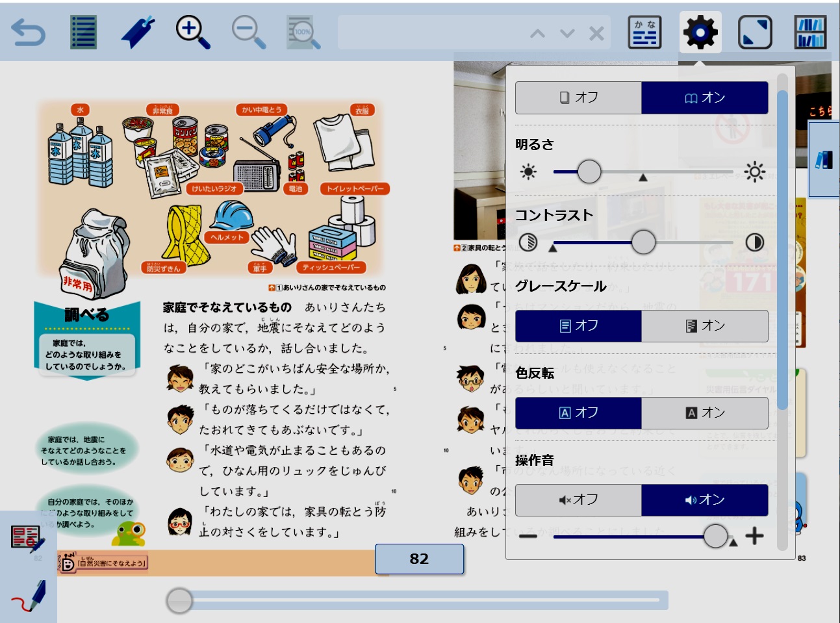Jump to next search result arrow
Viewport: 840px width, 623px height.
567,33
